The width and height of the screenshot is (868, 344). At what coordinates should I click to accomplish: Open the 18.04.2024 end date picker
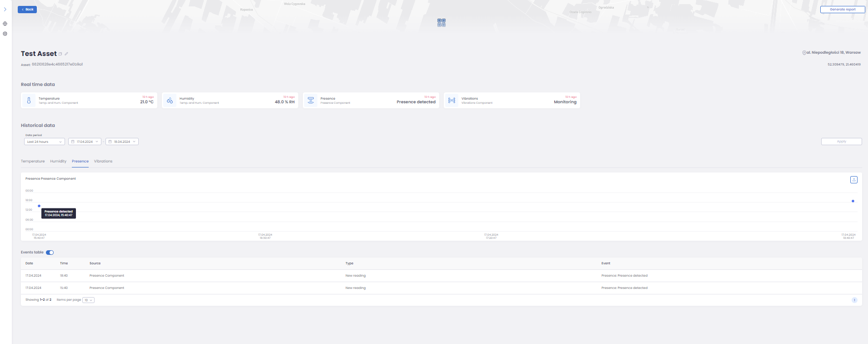pyautogui.click(x=122, y=142)
